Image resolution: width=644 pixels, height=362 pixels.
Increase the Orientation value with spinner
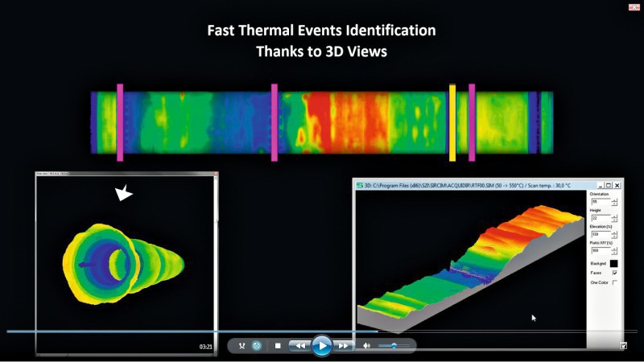click(615, 200)
